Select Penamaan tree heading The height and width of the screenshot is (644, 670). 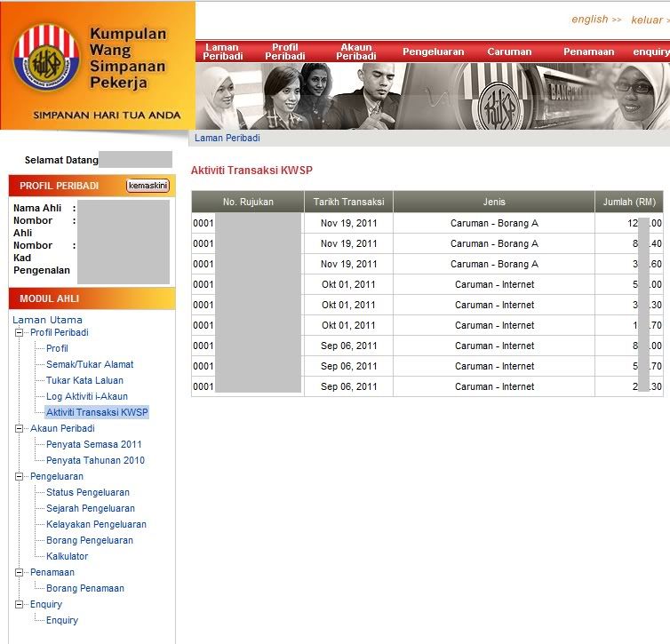(x=52, y=572)
